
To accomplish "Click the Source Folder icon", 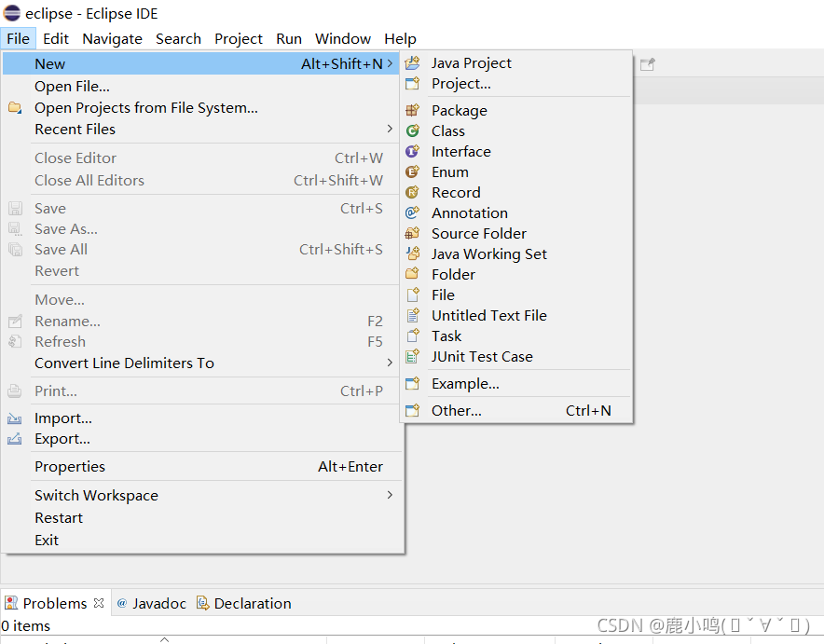I will coord(413,233).
